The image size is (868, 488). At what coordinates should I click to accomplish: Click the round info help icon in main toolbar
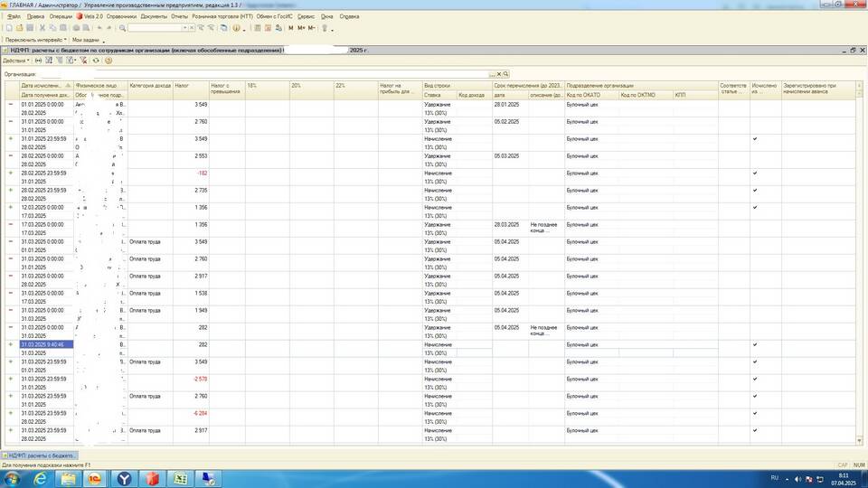[236, 28]
